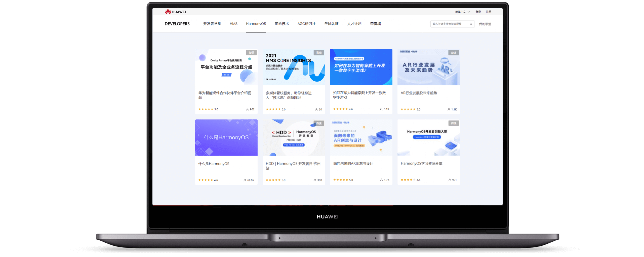Open the 人才计划 menu item
Viewport: 644px width, 257px height.
click(x=354, y=24)
